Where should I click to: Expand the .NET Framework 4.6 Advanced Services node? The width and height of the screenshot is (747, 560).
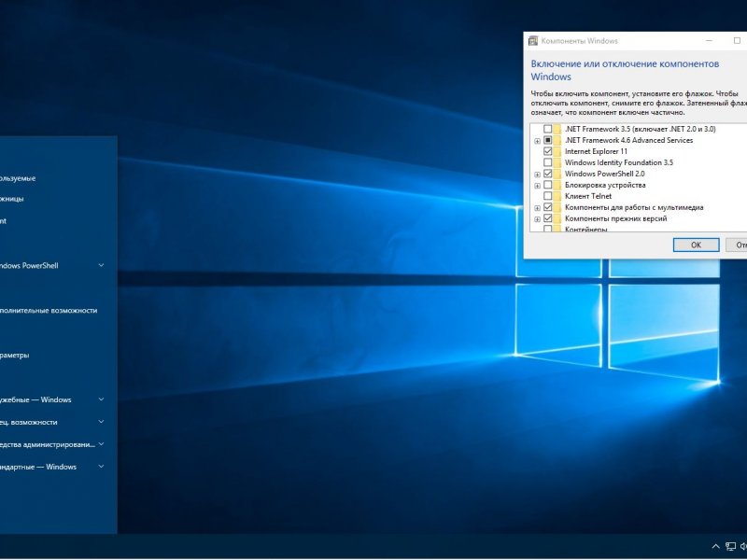click(538, 141)
